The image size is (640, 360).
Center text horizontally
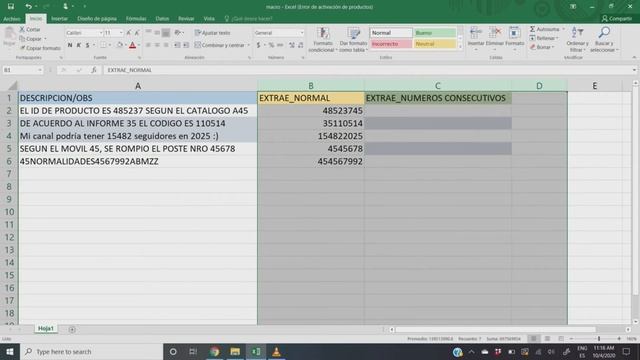(x=157, y=45)
